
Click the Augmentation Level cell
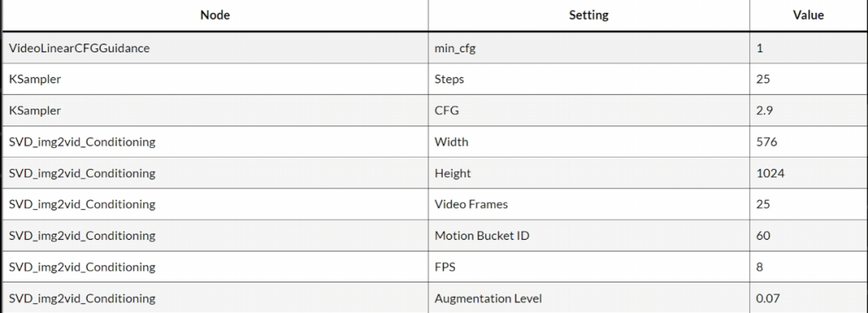tap(588, 298)
